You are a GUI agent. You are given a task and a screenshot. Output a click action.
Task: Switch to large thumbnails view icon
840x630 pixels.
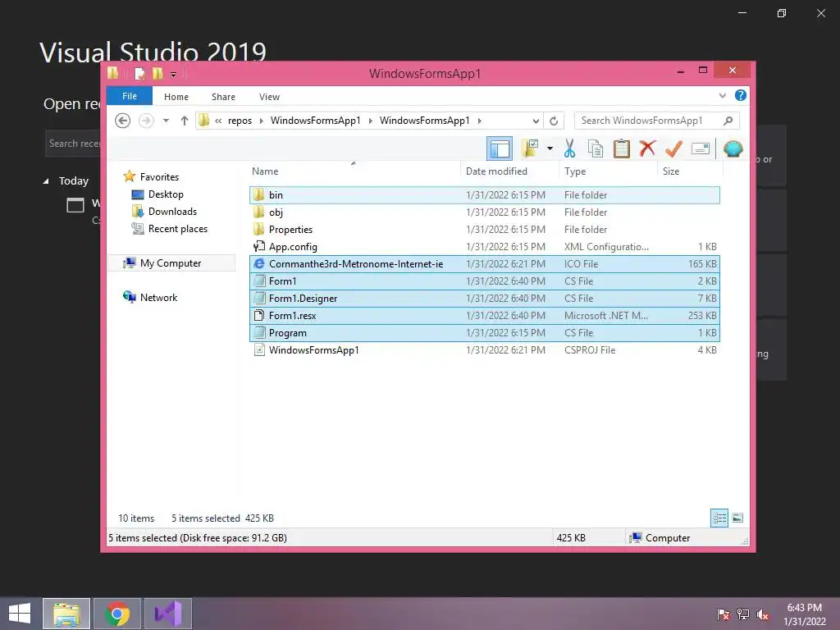tap(737, 518)
